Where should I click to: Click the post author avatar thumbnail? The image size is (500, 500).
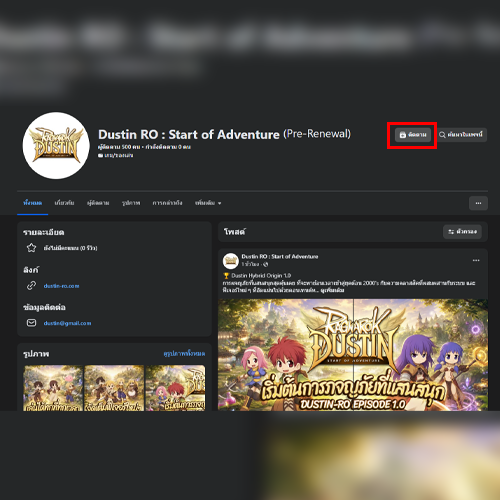(231, 260)
